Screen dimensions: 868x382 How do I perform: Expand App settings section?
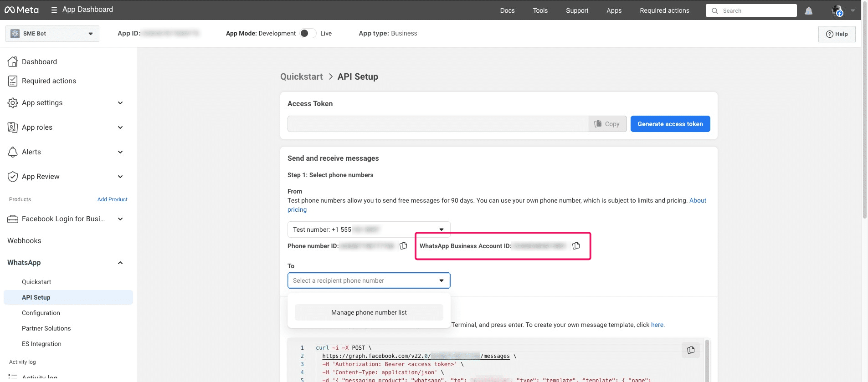click(120, 103)
